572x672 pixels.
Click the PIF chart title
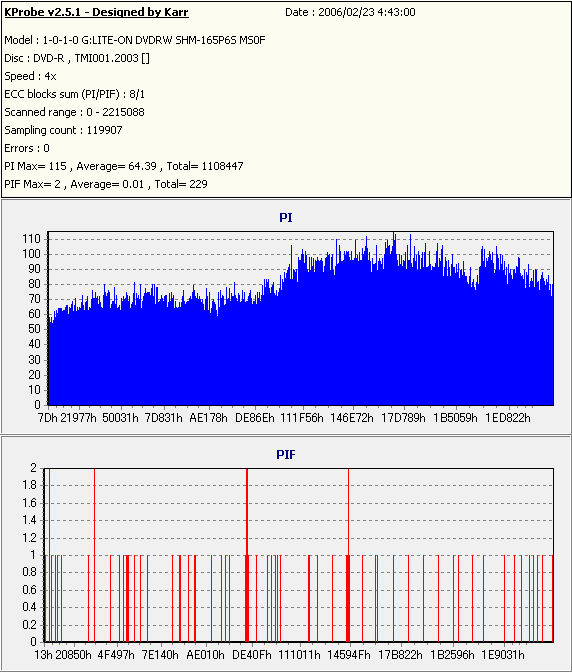[286, 454]
